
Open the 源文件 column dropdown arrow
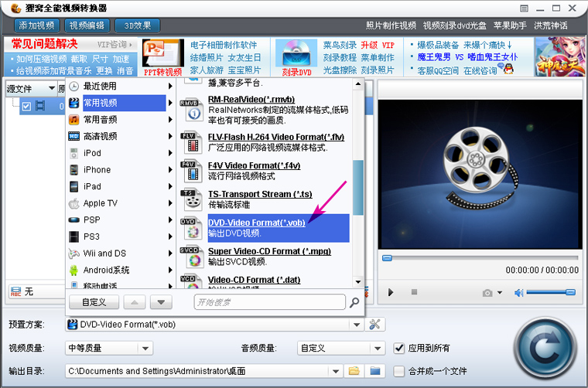[x=52, y=89]
